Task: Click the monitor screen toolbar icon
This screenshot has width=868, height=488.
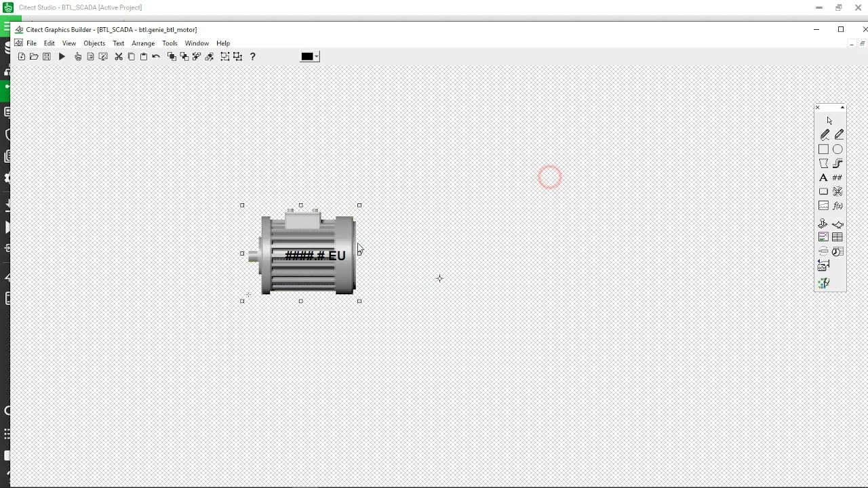Action: click(x=103, y=57)
